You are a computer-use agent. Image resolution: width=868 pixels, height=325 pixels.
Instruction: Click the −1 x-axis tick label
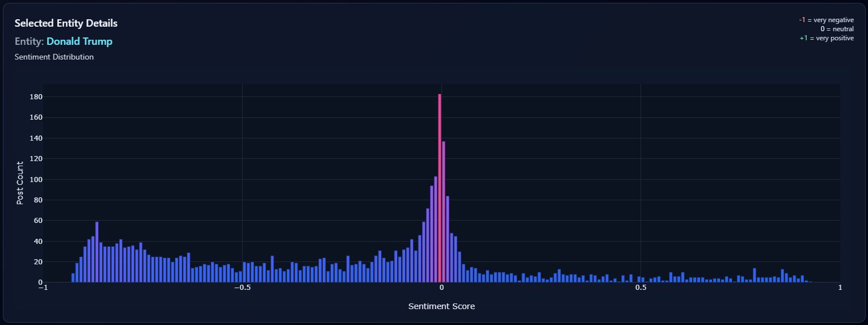coord(43,288)
